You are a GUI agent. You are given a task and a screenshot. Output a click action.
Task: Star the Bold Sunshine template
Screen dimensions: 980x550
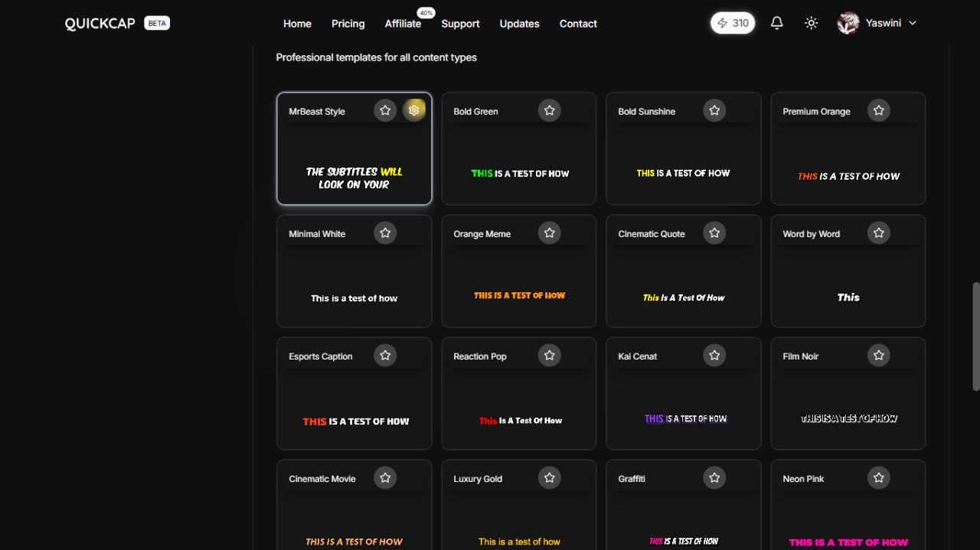[714, 110]
